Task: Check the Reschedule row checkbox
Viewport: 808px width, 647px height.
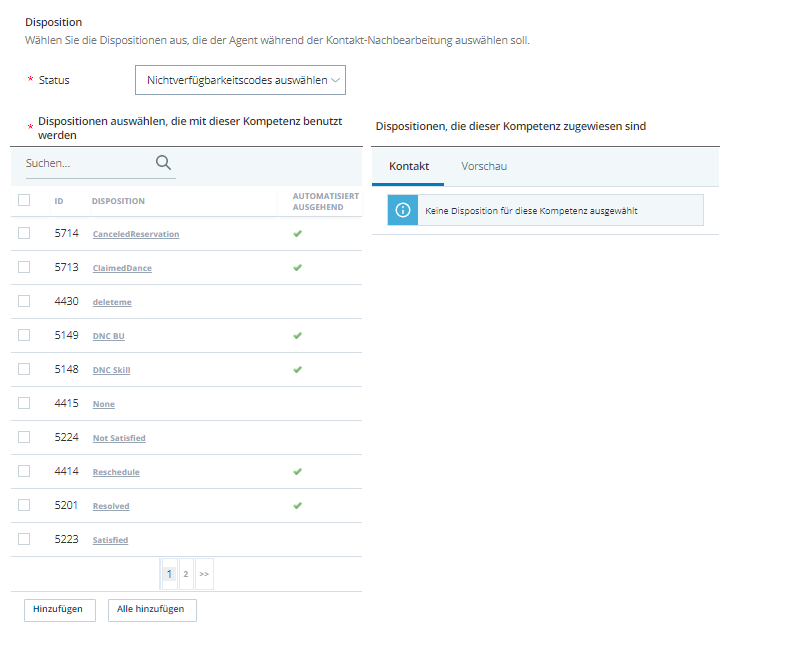Action: tap(24, 471)
